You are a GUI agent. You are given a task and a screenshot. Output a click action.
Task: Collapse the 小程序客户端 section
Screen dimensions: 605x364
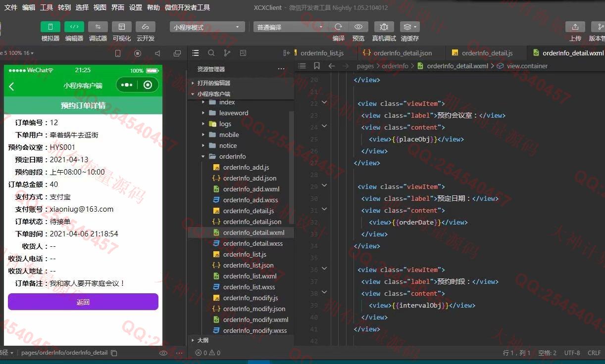click(x=241, y=94)
